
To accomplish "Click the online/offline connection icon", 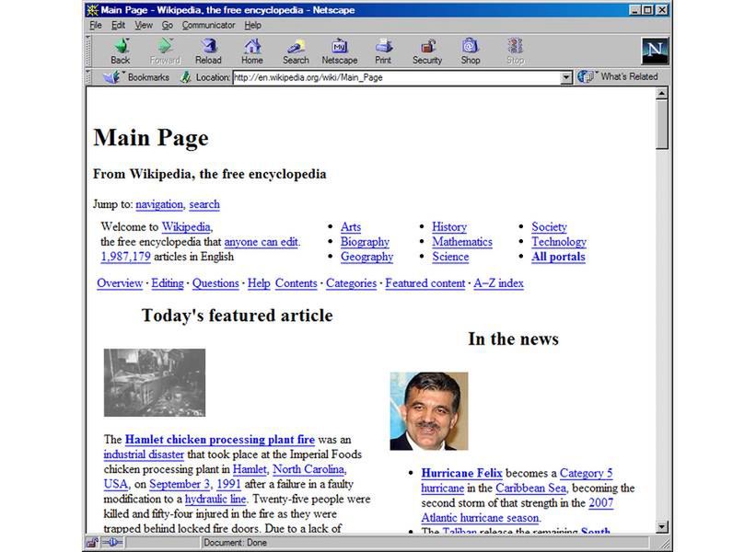I will point(113,543).
